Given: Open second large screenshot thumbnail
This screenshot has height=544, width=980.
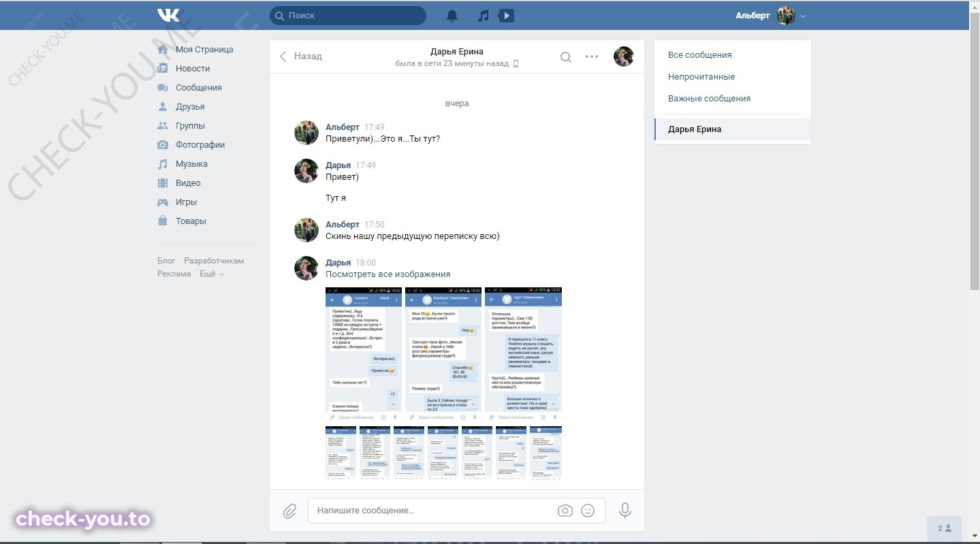Looking at the screenshot, I should click(443, 354).
